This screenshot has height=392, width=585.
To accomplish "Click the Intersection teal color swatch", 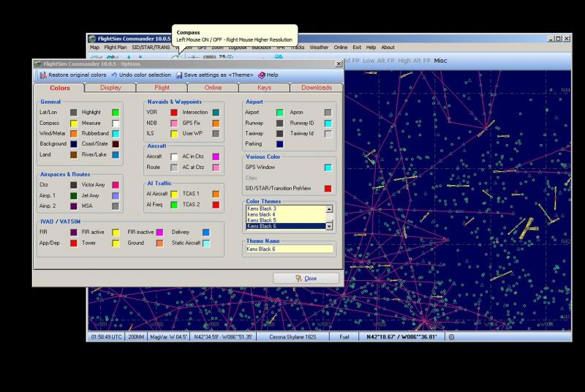I will pos(216,113).
